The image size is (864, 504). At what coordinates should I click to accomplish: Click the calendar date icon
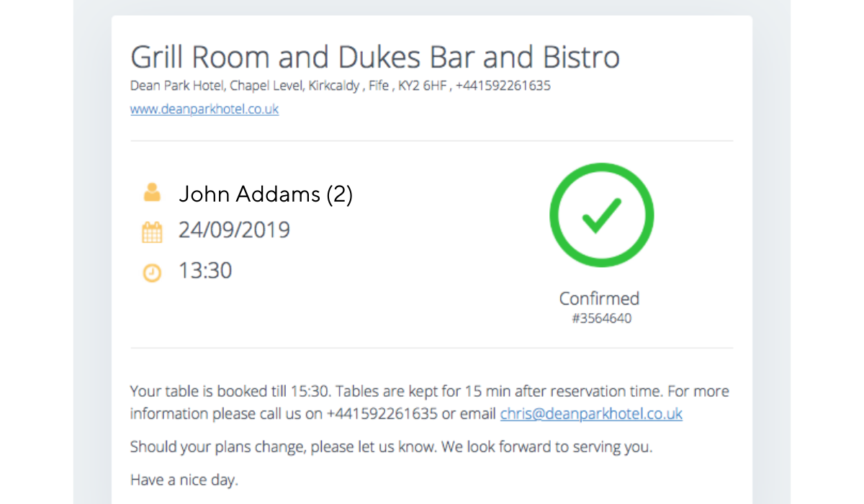152,233
